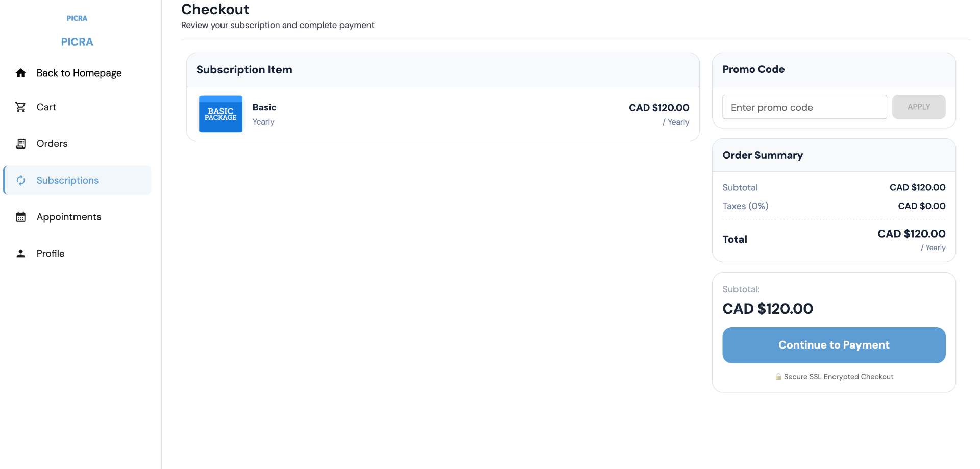Viewport: 980px width, 469px height.
Task: Click the Orders receipt icon
Action: (20, 144)
